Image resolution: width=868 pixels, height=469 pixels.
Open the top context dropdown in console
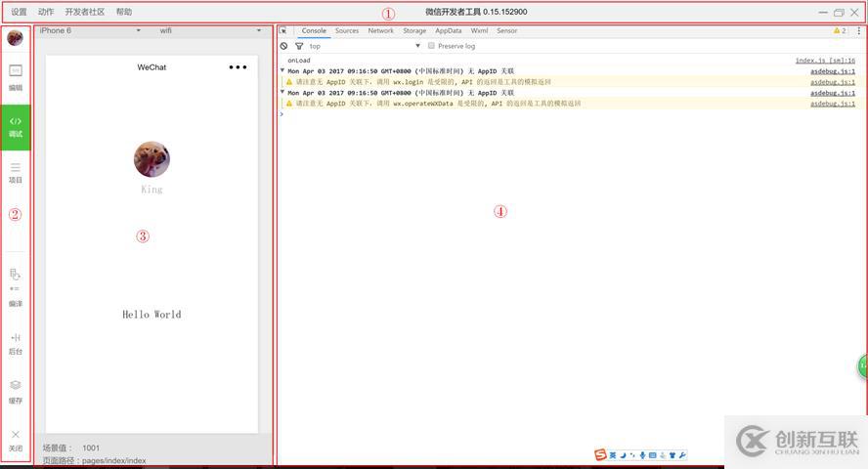coord(365,46)
